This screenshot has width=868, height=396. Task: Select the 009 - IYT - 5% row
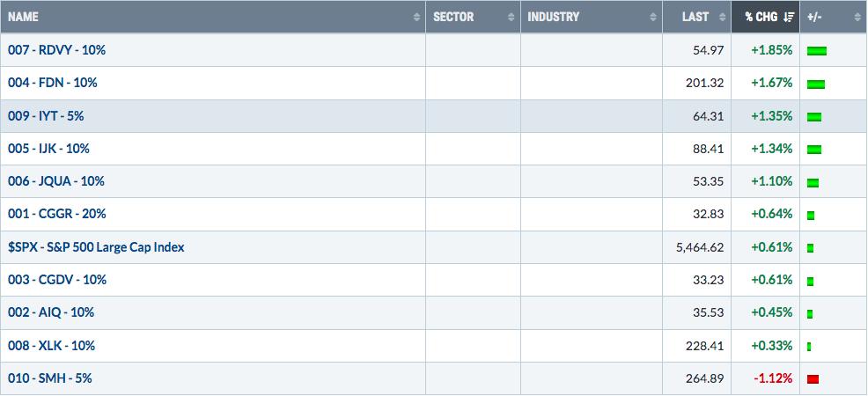click(433, 116)
